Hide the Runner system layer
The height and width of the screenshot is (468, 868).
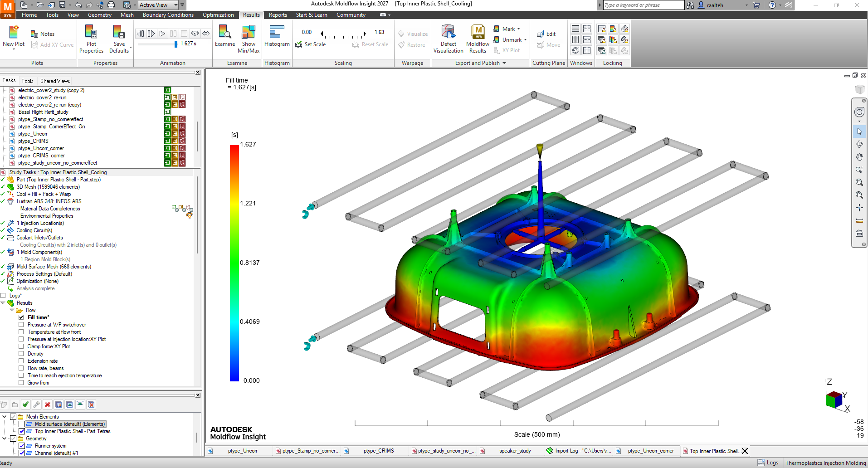point(22,446)
